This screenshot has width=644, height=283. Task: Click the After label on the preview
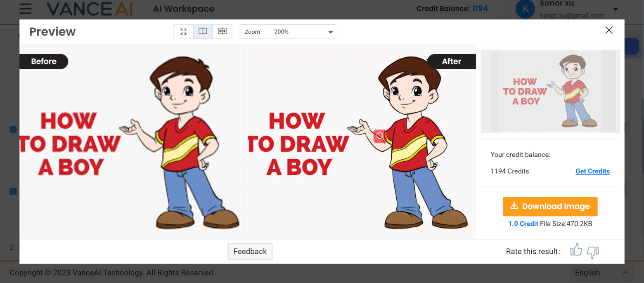tap(451, 61)
